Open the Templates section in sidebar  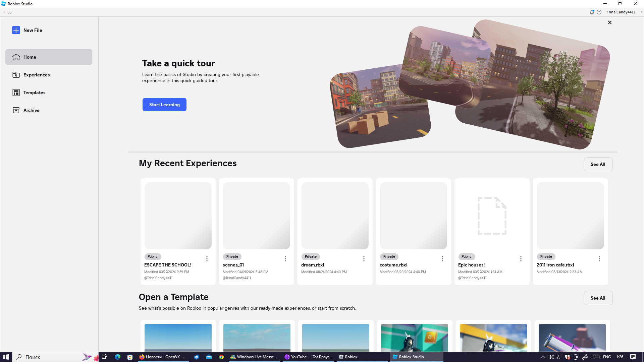coord(34,93)
